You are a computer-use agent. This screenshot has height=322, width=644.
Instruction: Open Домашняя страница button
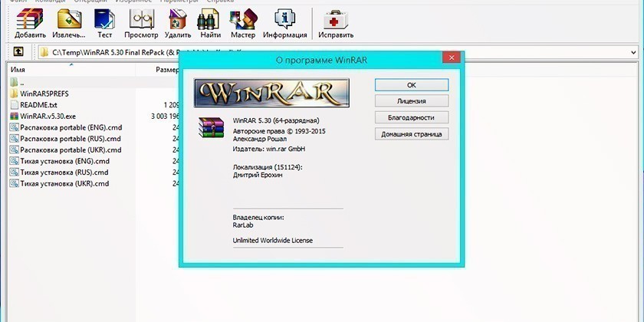[412, 134]
